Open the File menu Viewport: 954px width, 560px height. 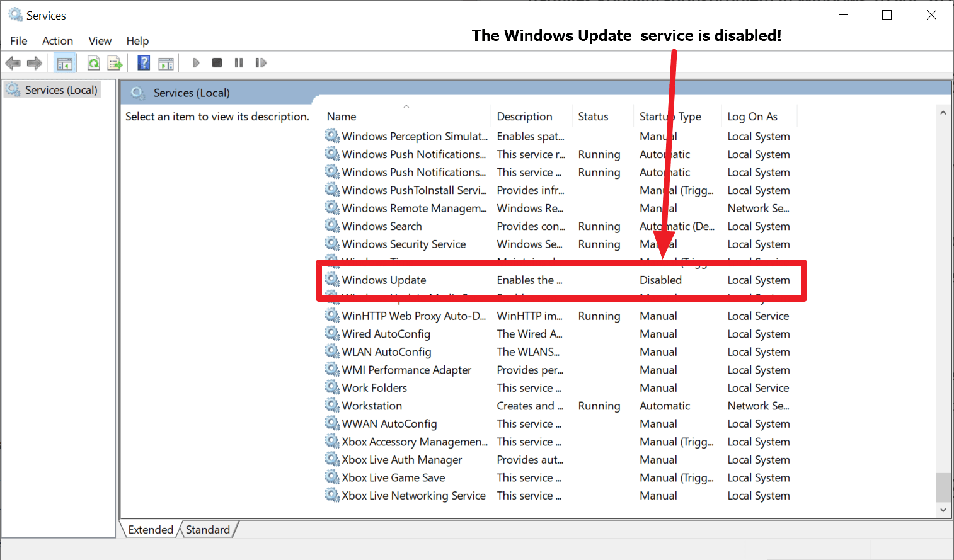pyautogui.click(x=19, y=41)
